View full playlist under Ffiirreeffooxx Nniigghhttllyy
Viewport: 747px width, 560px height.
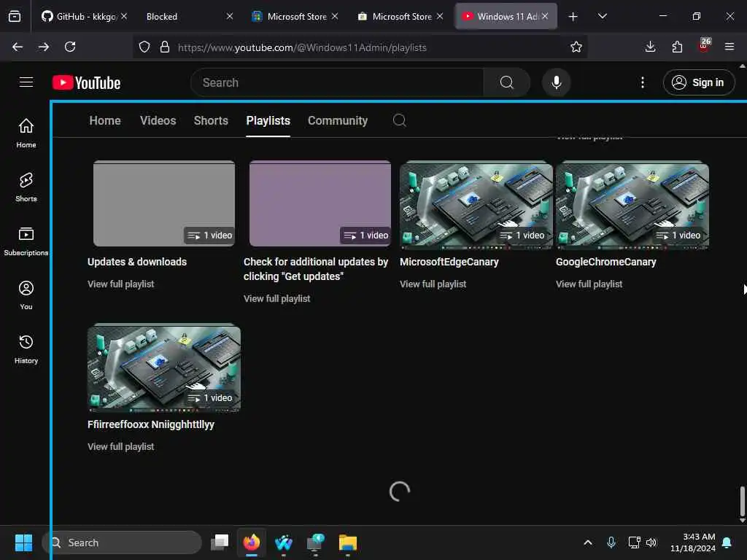click(x=121, y=447)
